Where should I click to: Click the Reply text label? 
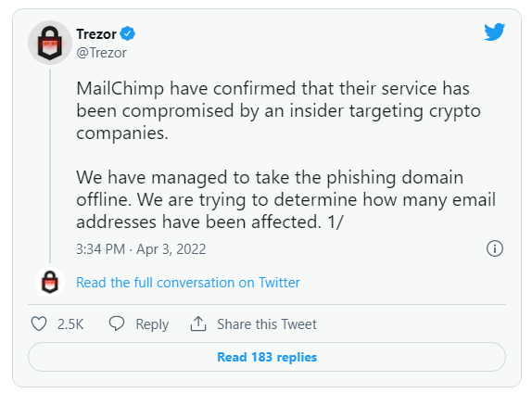tap(152, 324)
